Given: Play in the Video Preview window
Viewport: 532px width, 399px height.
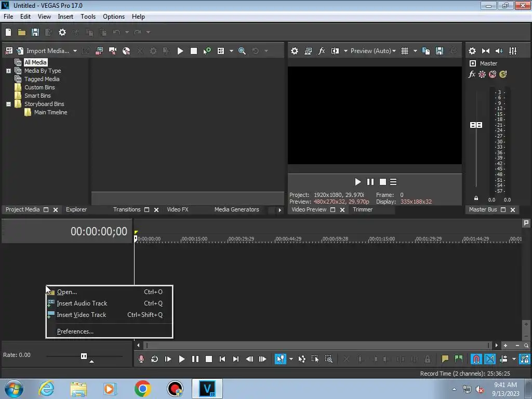Looking at the screenshot, I should 357,182.
